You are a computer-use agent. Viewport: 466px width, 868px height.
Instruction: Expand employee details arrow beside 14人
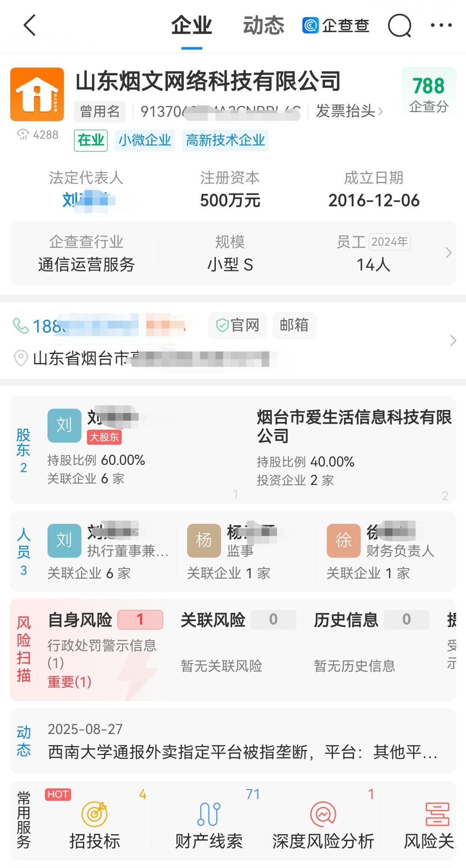click(448, 253)
